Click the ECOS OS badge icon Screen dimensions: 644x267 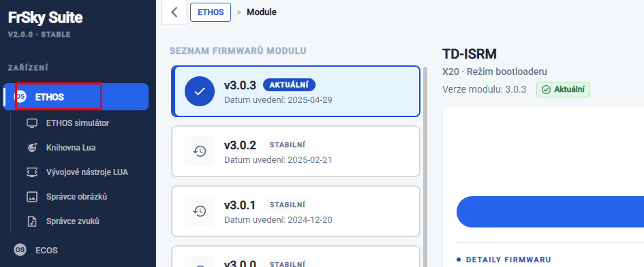pyautogui.click(x=20, y=250)
